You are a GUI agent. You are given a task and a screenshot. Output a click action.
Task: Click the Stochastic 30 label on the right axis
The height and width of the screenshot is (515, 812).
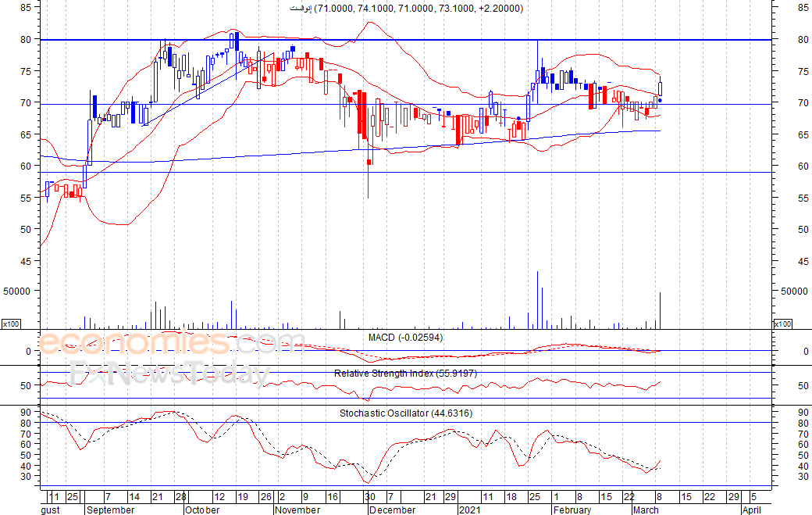pos(803,476)
